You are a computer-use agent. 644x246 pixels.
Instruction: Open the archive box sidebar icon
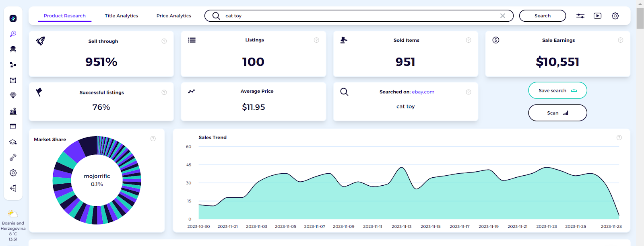point(13,126)
